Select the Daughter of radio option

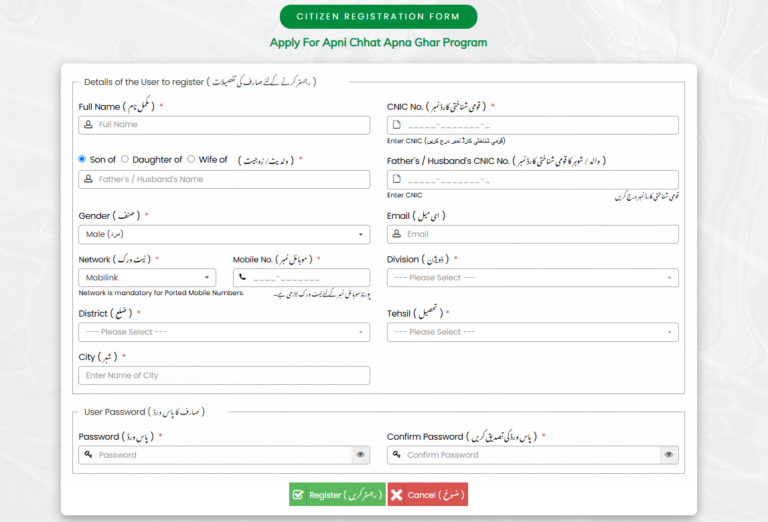tap(124, 159)
